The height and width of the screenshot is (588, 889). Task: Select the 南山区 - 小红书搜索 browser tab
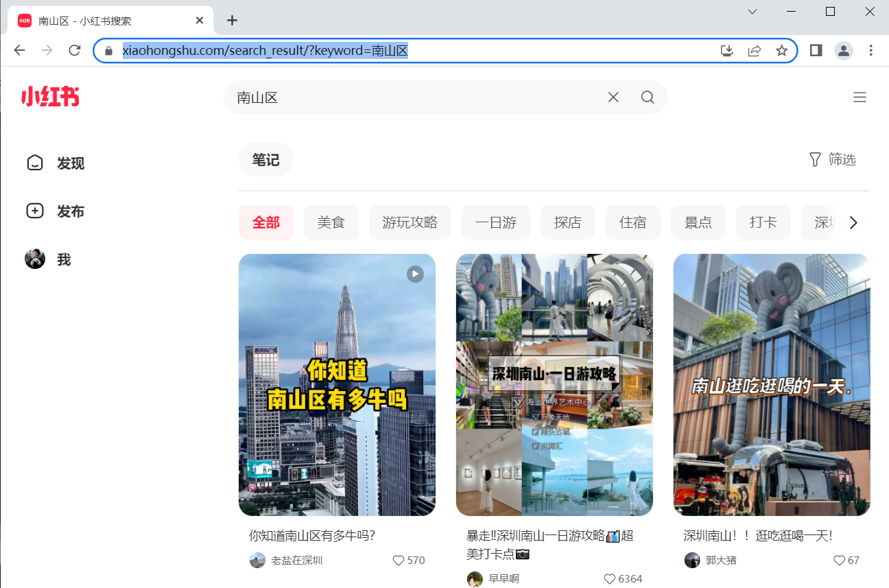[110, 21]
